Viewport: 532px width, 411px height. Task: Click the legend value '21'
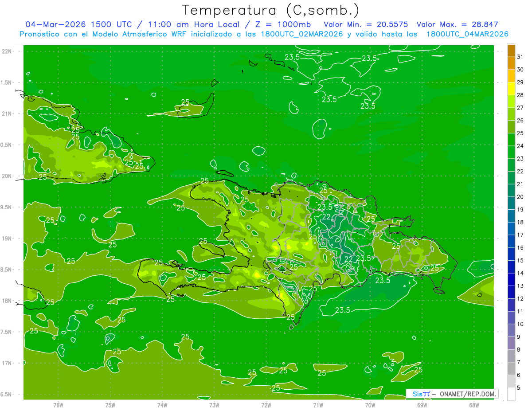point(520,184)
